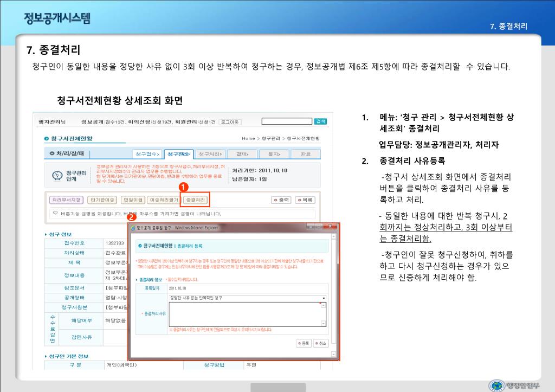Click the 종결처리 button
The height and width of the screenshot is (392, 555).
pyautogui.click(x=195, y=200)
